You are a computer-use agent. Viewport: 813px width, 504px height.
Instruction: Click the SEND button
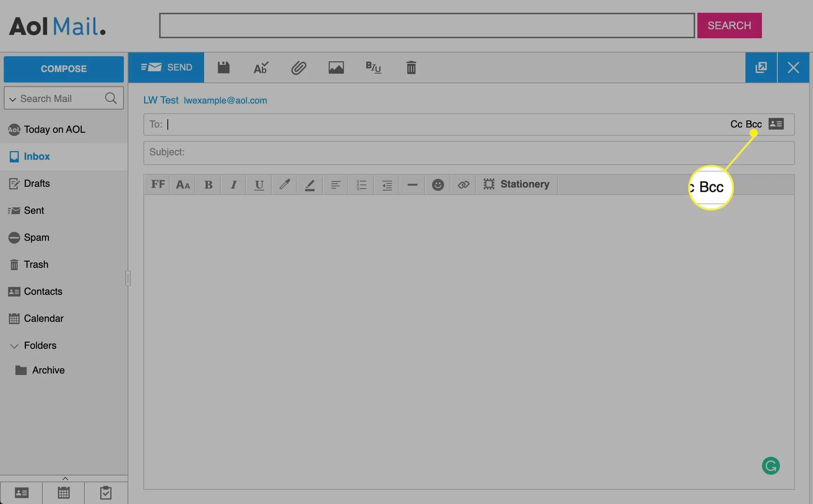click(x=166, y=67)
